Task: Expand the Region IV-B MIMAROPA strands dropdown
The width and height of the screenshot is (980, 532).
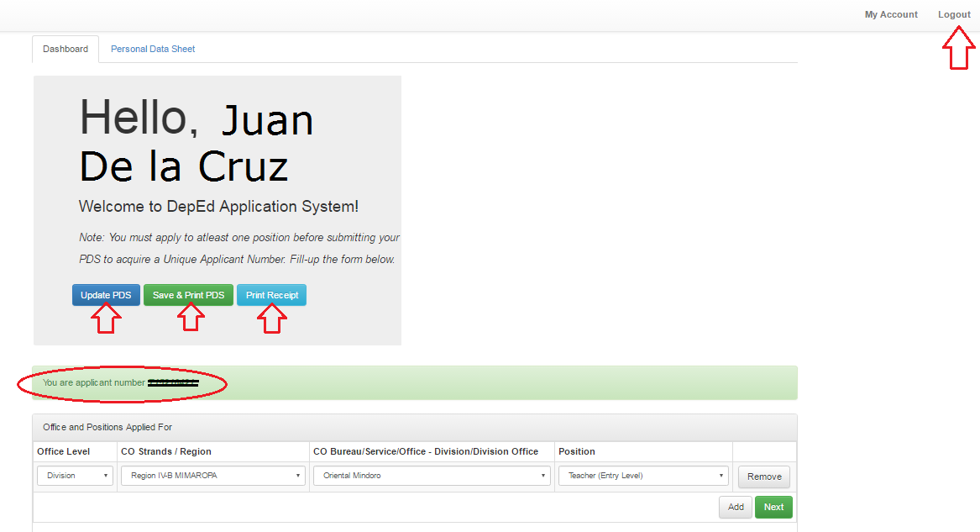Action: pos(212,475)
